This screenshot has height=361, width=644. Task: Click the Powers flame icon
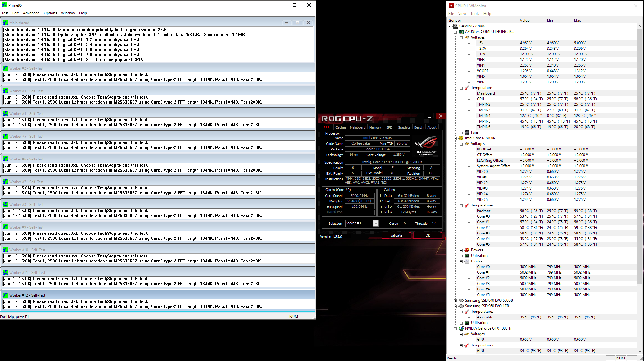click(467, 250)
